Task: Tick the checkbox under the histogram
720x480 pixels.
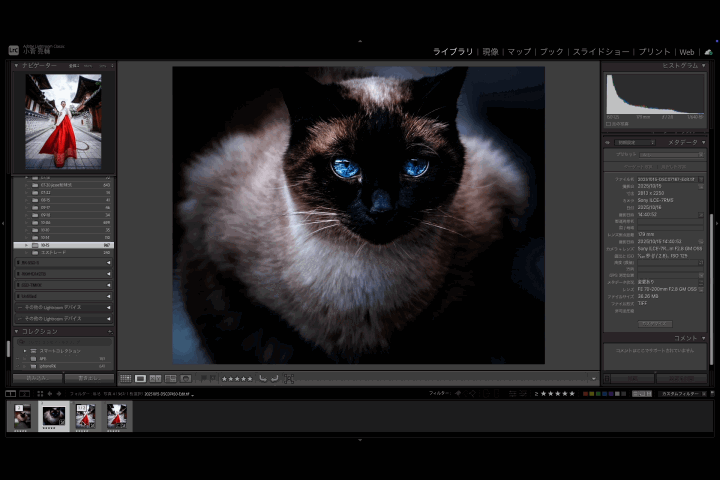Action: [608, 124]
